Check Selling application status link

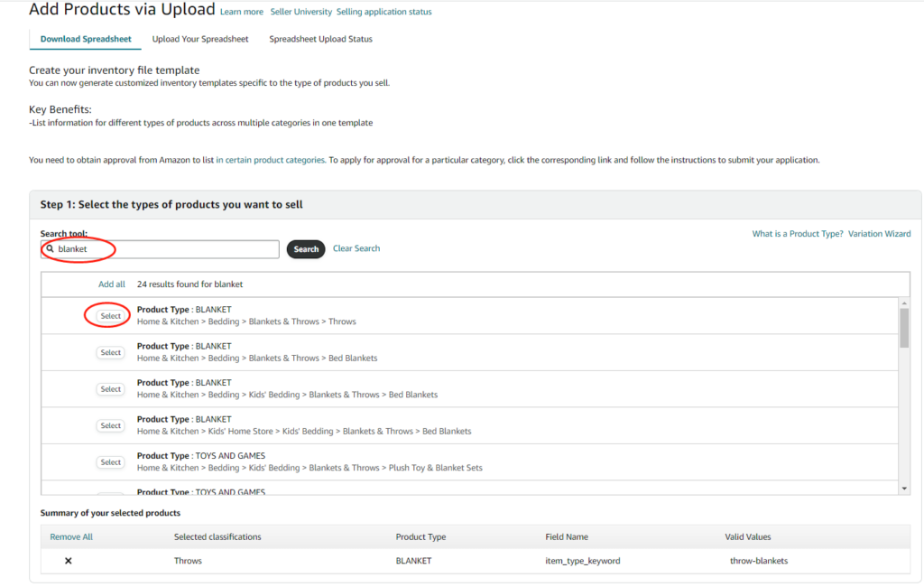pos(384,12)
